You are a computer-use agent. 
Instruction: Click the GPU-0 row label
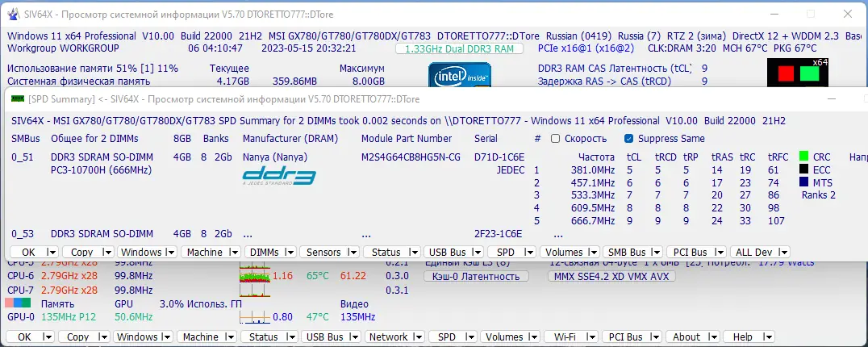[x=21, y=317]
